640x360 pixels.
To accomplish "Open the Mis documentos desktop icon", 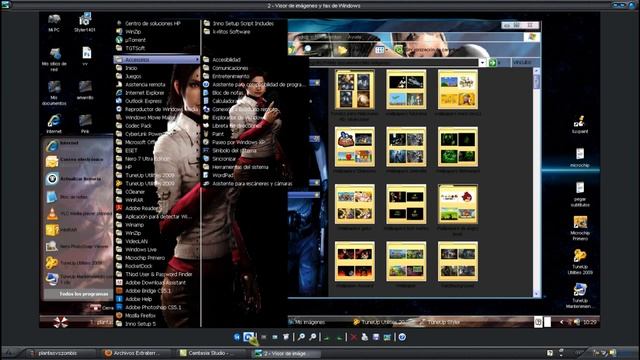I will click(x=54, y=93).
